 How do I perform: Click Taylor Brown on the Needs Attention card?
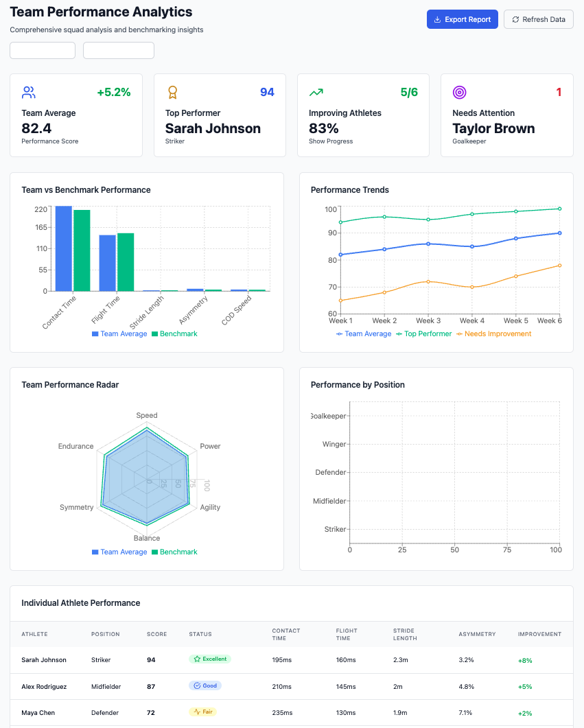click(493, 128)
